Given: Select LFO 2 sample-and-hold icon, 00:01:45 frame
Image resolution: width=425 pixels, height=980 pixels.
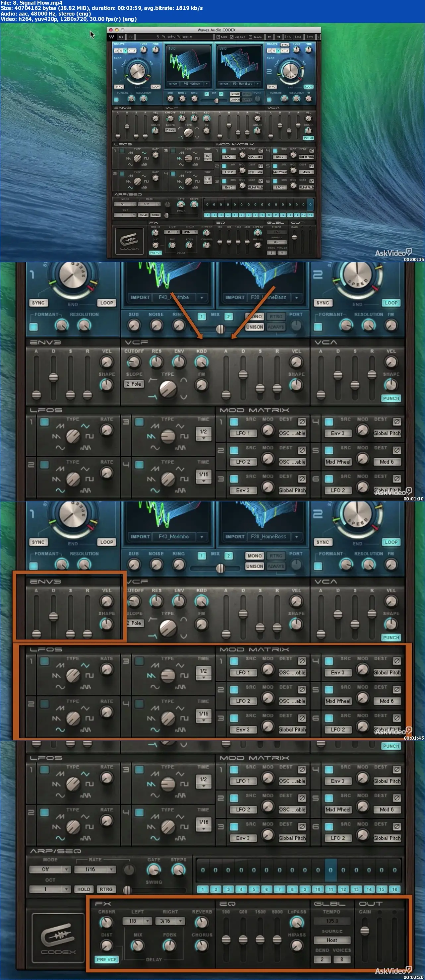Looking at the screenshot, I should click(x=85, y=730).
